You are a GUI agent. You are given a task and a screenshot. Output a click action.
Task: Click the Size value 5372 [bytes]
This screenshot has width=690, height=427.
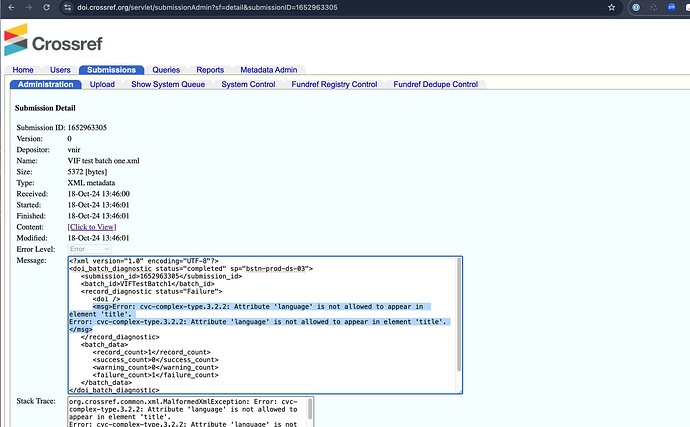(x=87, y=172)
